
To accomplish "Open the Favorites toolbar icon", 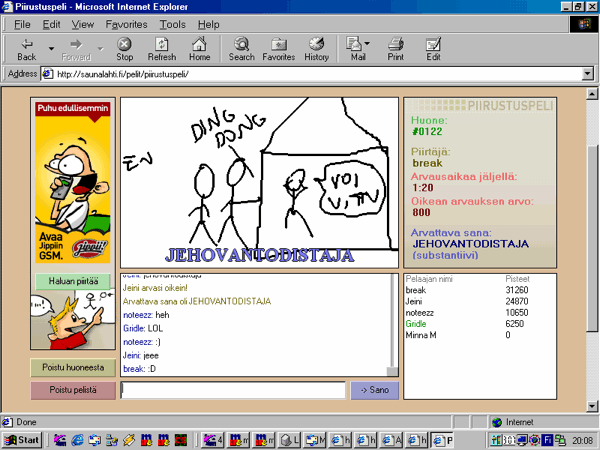I will [x=278, y=49].
